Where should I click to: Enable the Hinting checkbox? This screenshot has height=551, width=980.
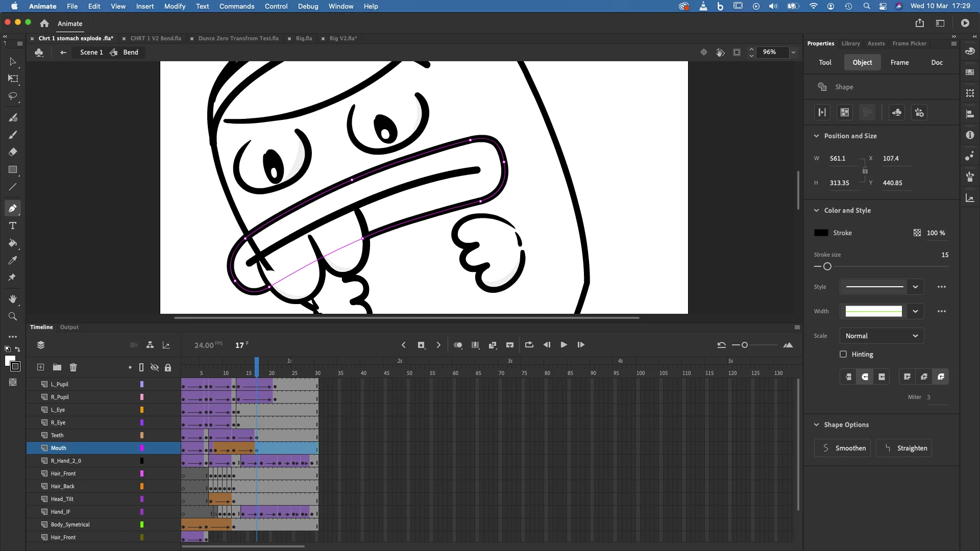(x=843, y=354)
